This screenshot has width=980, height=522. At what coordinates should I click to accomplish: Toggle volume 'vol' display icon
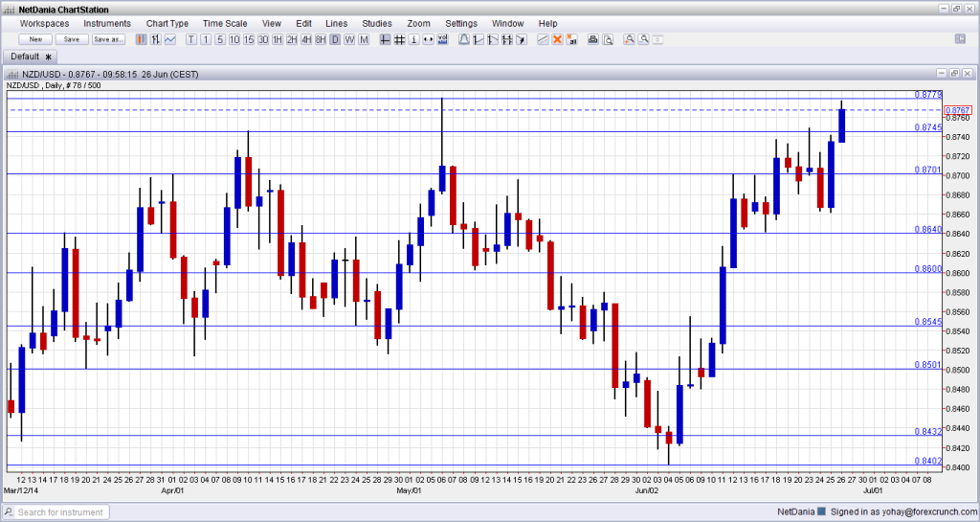442,39
